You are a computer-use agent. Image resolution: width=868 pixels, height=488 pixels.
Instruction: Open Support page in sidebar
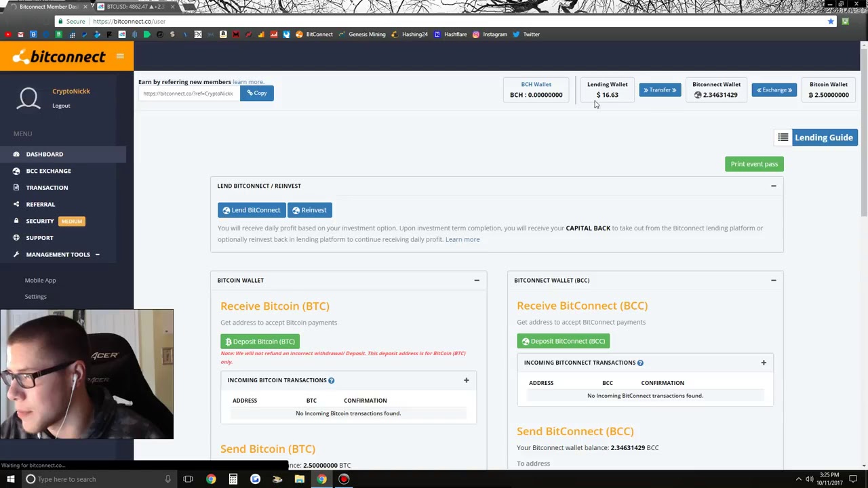[62, 238]
